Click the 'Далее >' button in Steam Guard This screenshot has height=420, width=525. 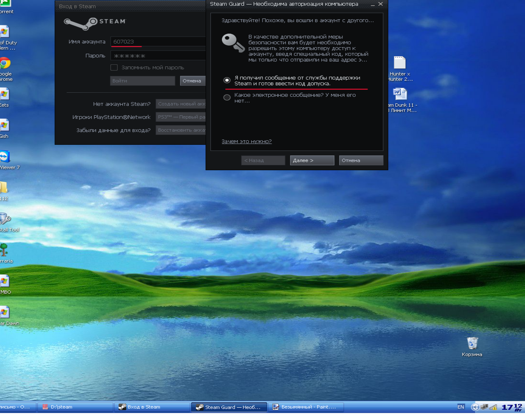tap(312, 160)
